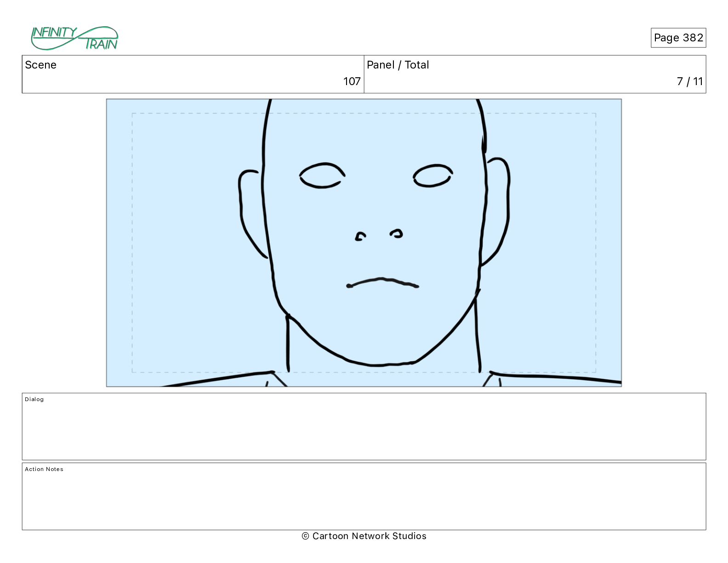Screen dimensions: 728x563
Task: Click the scene number 107
Action: click(352, 81)
